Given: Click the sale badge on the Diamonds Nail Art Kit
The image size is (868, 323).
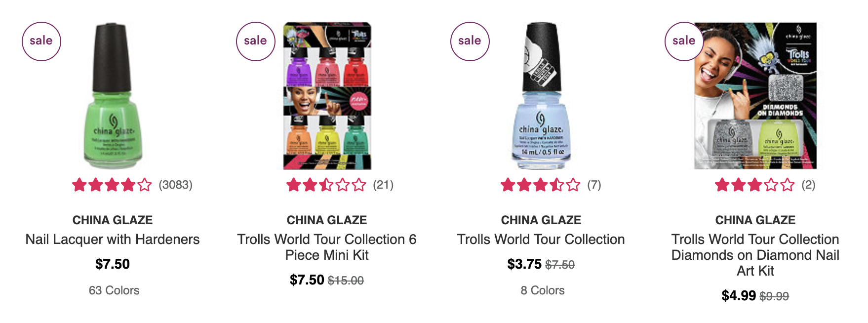Looking at the screenshot, I should coord(684,41).
